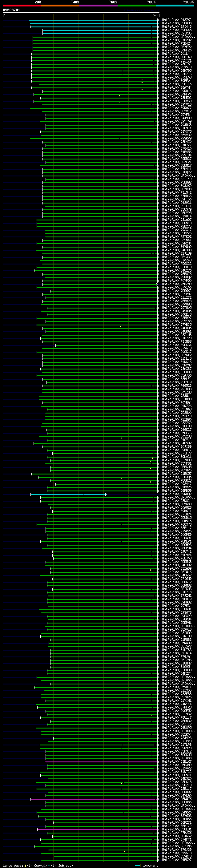Select label UniRef100_C8W824
This screenshot has width=197, height=868.
coord(176,501)
